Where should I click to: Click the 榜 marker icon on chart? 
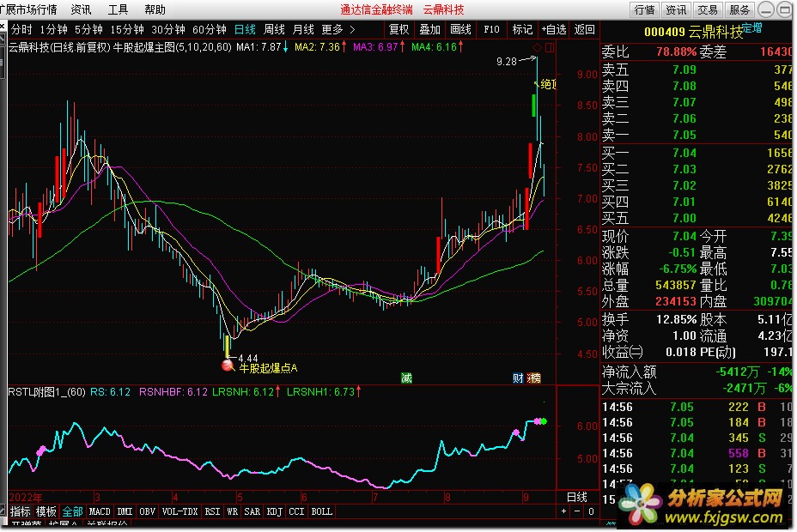click(534, 378)
